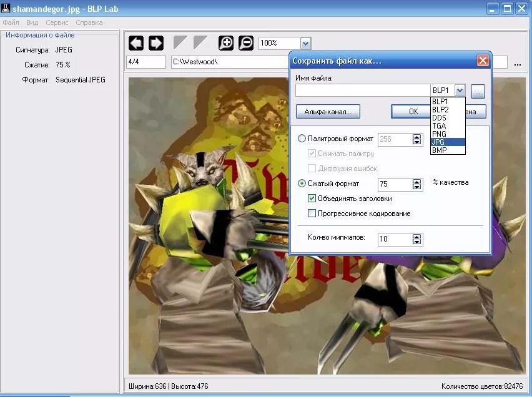Expand the 100% zoom dropdown
Screen dimensions: 532x397
point(305,43)
